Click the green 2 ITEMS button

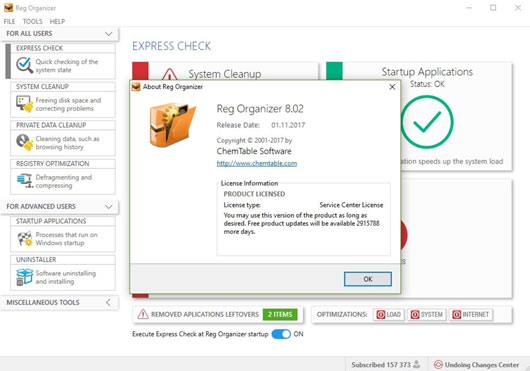(x=280, y=315)
